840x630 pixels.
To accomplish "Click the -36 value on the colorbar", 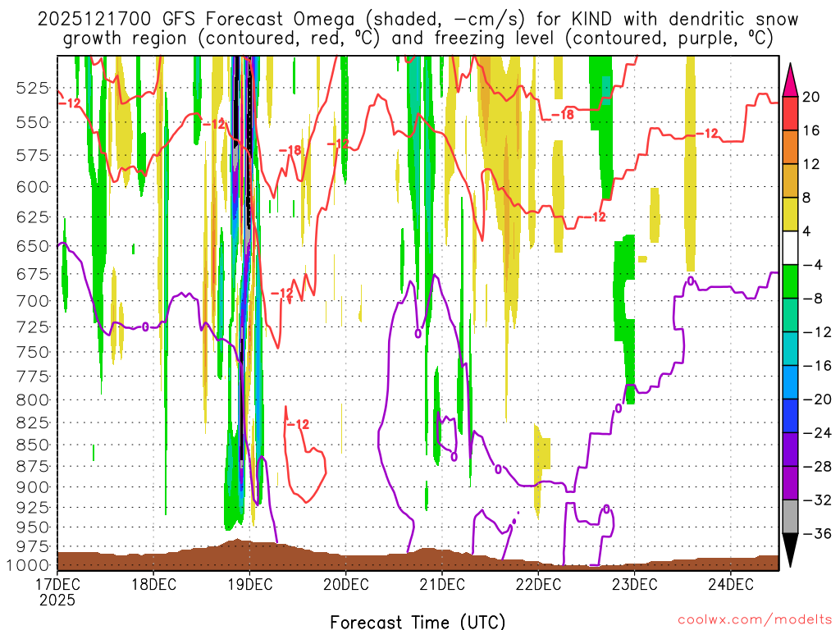I will click(817, 533).
